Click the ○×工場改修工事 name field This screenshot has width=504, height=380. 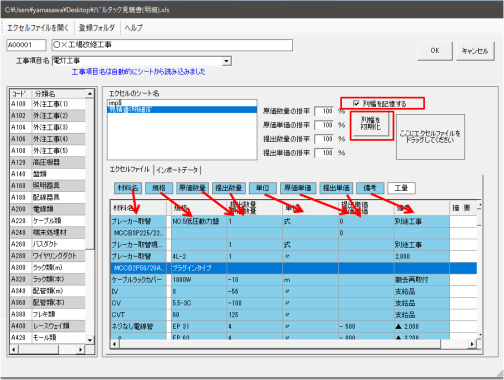click(x=172, y=45)
